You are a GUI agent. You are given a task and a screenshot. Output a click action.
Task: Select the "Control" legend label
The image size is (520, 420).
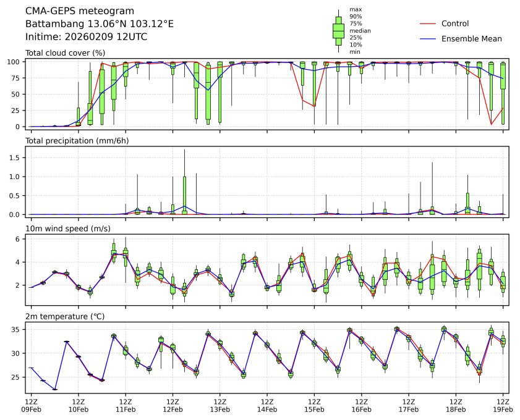pyautogui.click(x=455, y=23)
